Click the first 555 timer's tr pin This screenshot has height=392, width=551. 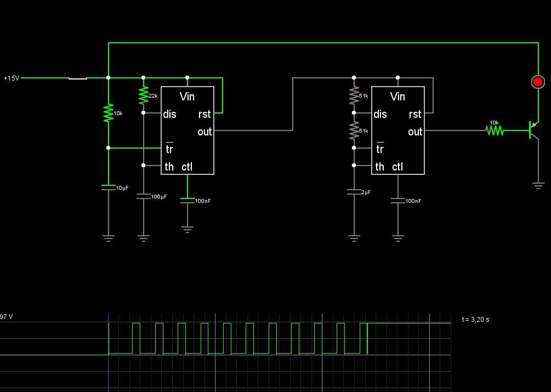click(x=169, y=149)
